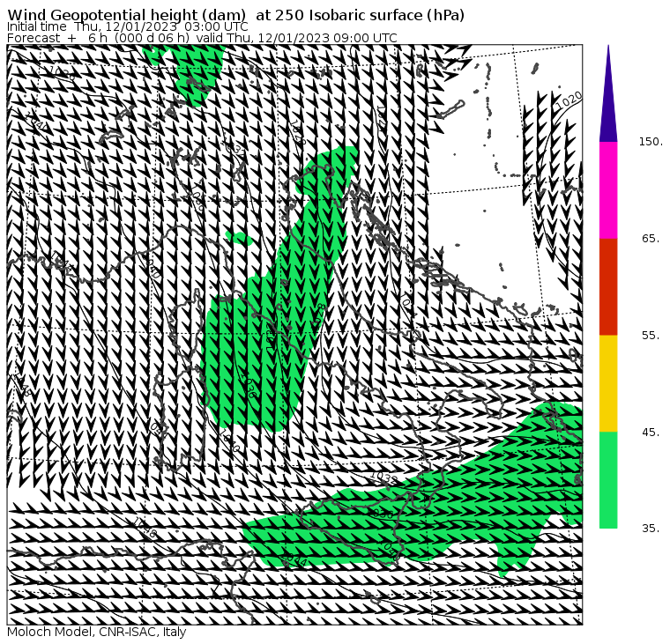Click the '55.' legend label
The height and width of the screenshot is (644, 670).
651,336
